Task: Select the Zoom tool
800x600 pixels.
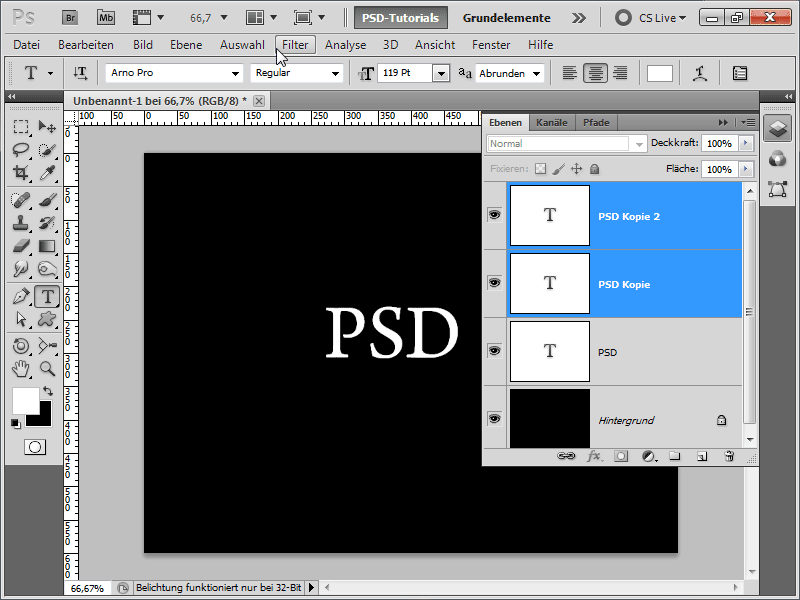Action: tap(47, 368)
